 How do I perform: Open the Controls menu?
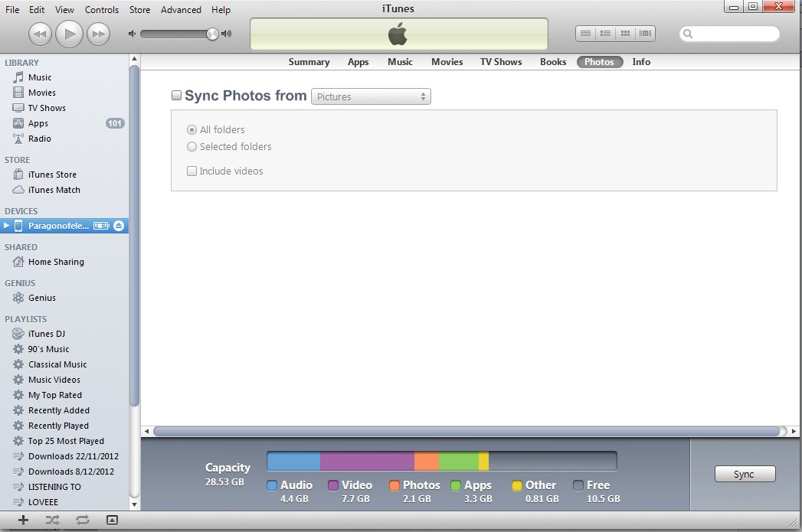[102, 10]
